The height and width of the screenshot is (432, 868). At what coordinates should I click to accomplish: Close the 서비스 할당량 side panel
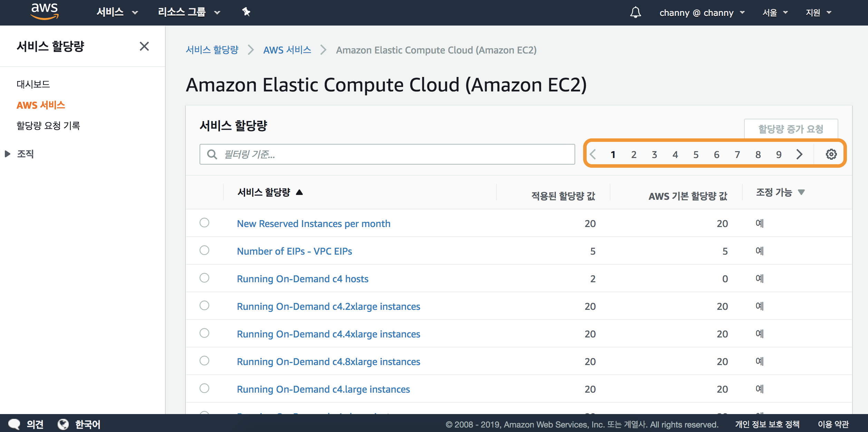pyautogui.click(x=144, y=46)
